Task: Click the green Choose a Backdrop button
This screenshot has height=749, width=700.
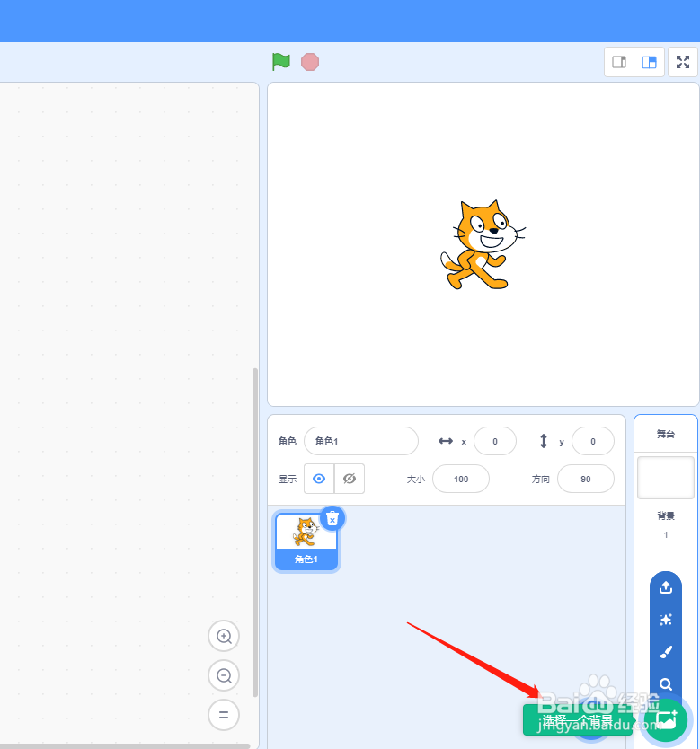Action: pyautogui.click(x=666, y=720)
